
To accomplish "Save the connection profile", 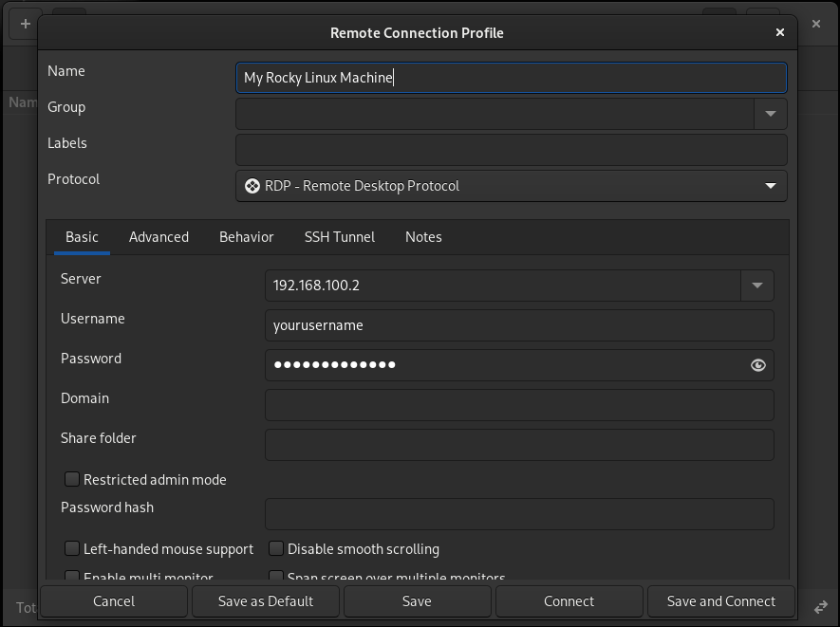I will (x=417, y=601).
